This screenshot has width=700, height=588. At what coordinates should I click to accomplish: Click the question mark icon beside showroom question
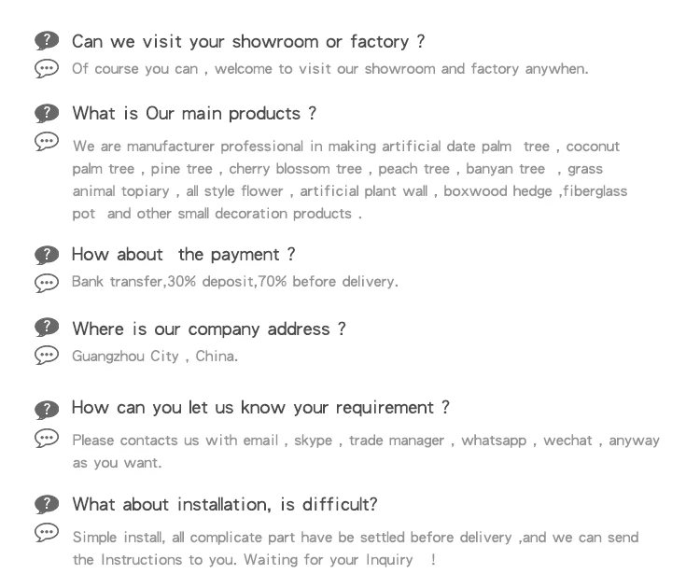47,40
